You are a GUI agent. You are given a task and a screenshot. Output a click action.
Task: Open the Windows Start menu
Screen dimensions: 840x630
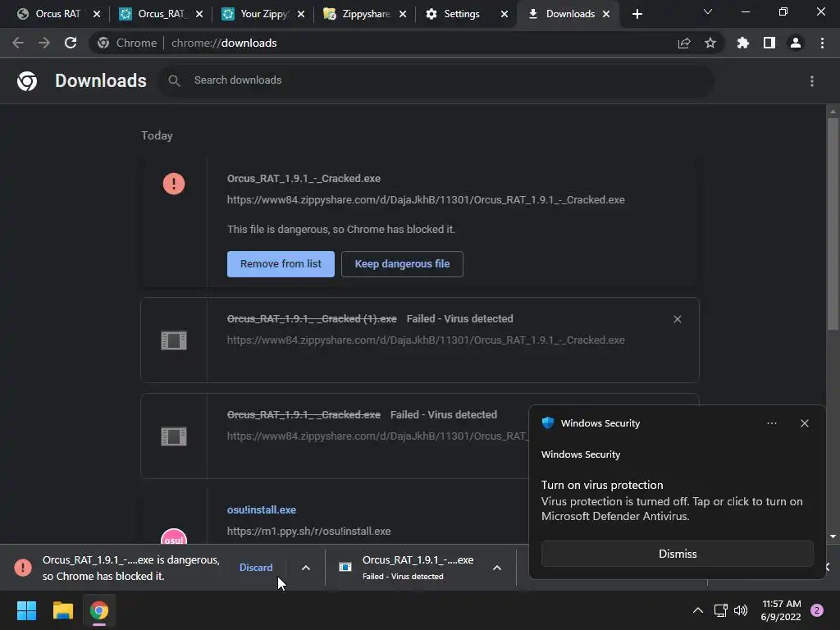tap(27, 610)
